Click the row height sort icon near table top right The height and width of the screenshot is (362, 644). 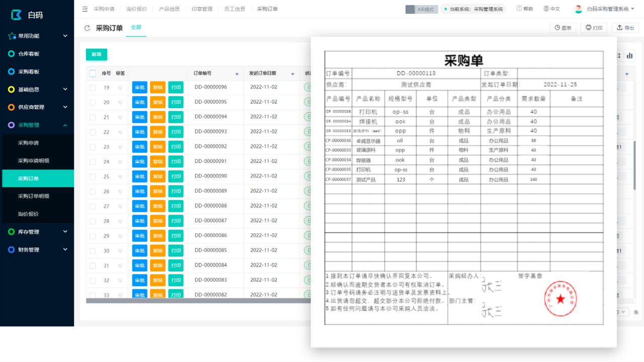pyautogui.click(x=619, y=55)
